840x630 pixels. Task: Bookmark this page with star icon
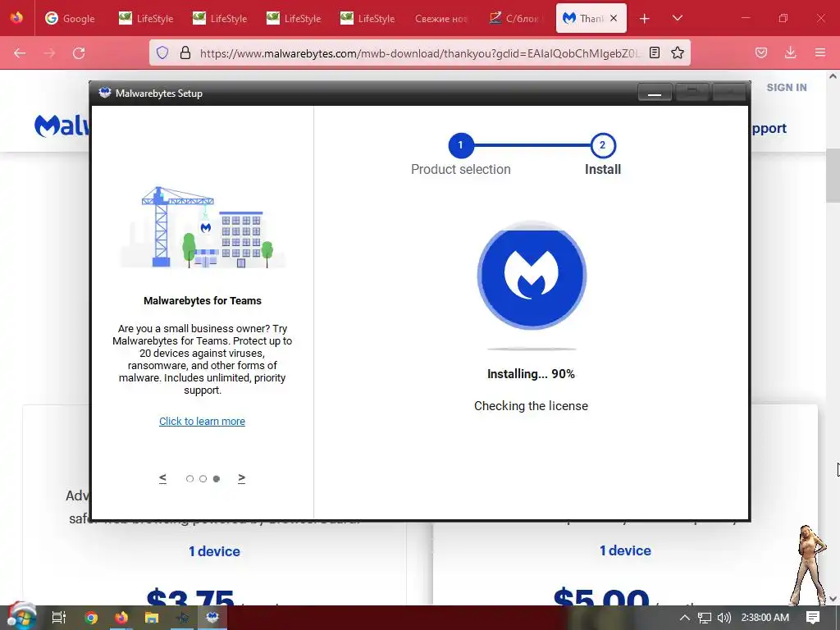point(678,52)
